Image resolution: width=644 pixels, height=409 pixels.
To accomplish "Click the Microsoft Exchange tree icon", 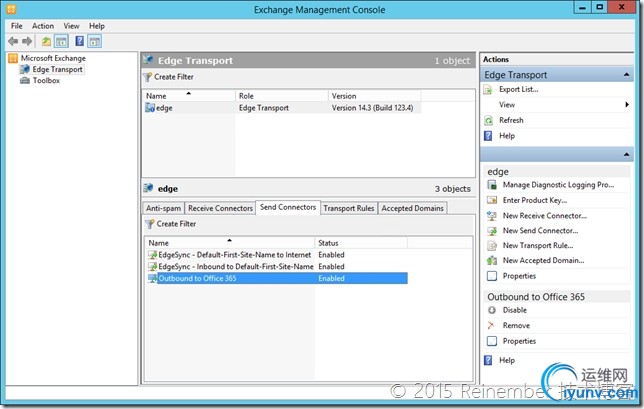I will click(13, 58).
